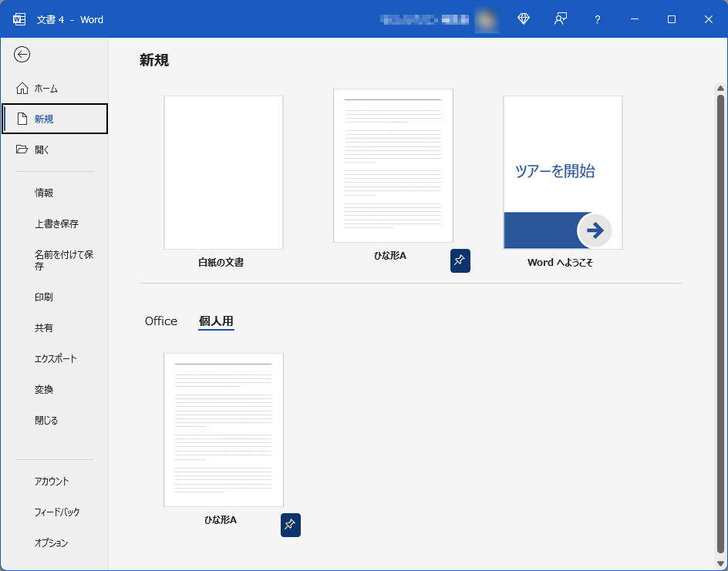Click the scrollbar up arrow
The width and height of the screenshot is (728, 571).
point(720,88)
